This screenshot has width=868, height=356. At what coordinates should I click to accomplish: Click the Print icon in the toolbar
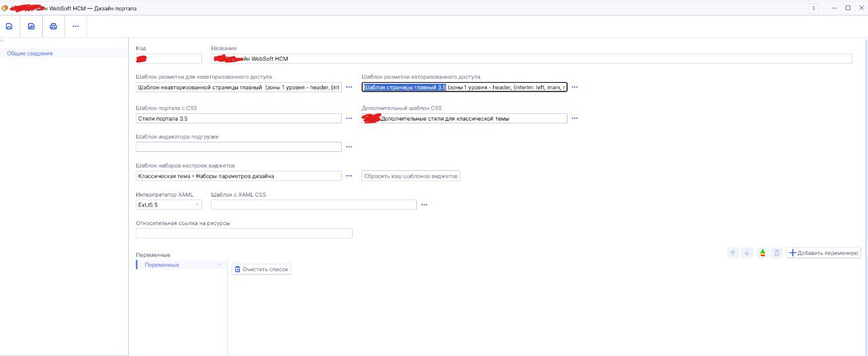coord(53,26)
